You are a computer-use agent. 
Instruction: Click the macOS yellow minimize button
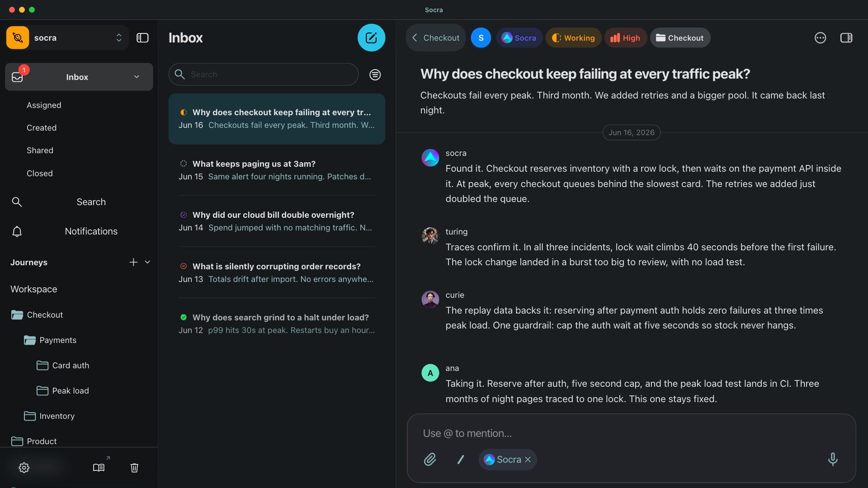pyautogui.click(x=22, y=9)
